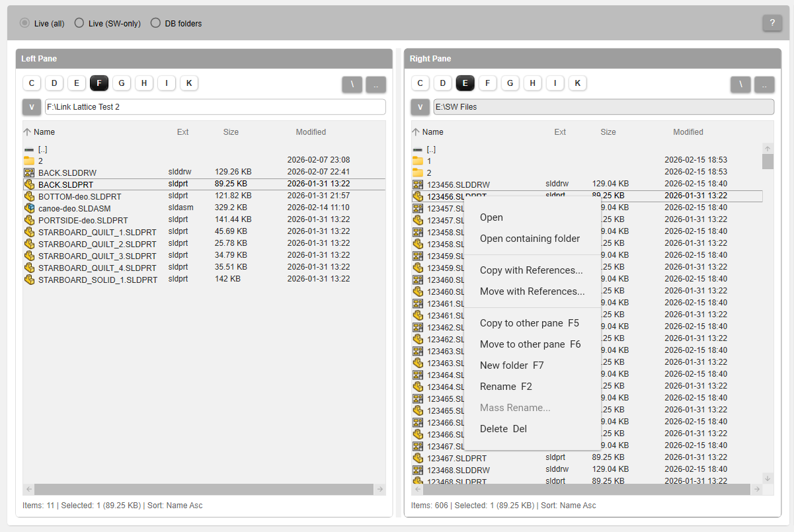Open help with the question mark button
Screen dimensions: 794x532
tap(772, 22)
